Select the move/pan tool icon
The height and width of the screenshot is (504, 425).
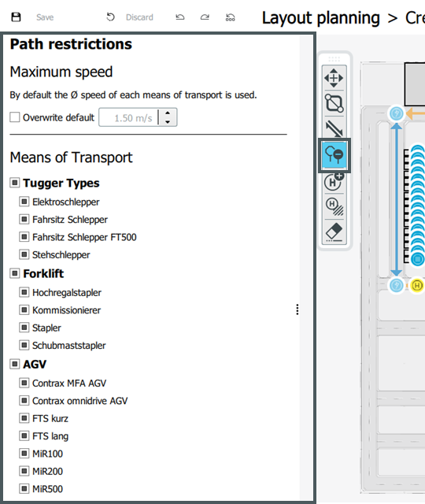334,78
